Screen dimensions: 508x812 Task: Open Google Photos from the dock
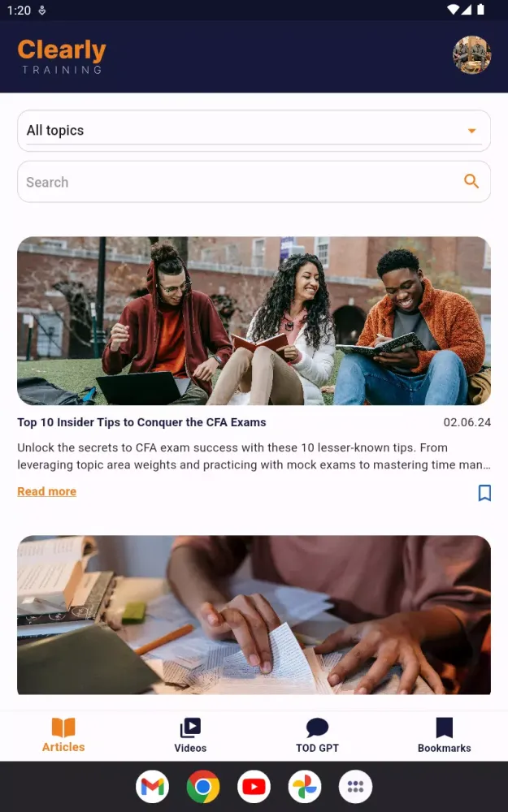pyautogui.click(x=305, y=787)
